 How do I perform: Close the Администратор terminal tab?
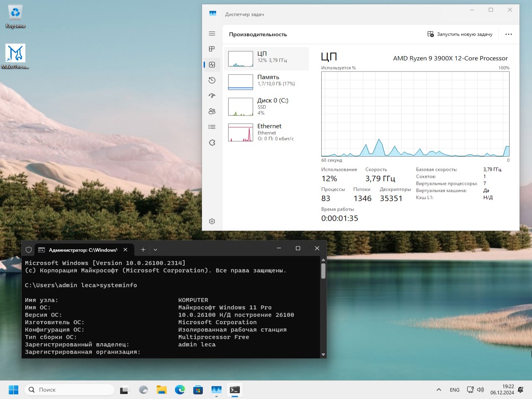126,250
